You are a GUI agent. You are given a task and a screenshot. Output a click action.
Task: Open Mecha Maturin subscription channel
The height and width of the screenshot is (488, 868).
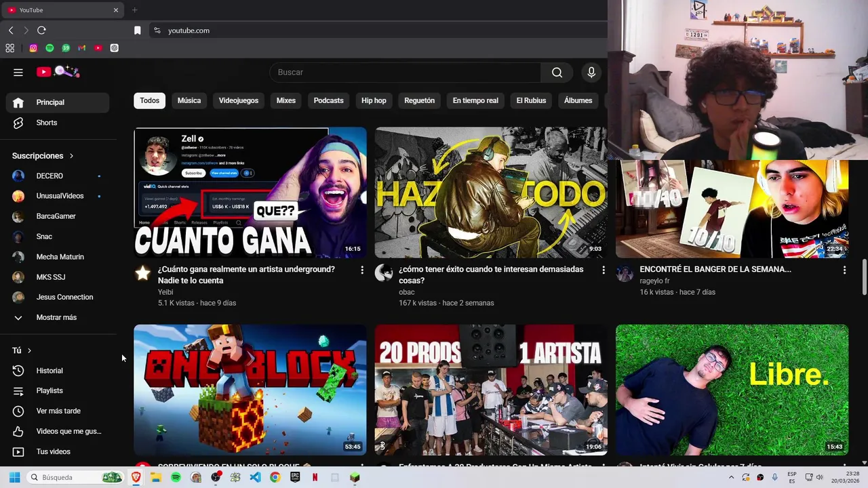(58, 257)
